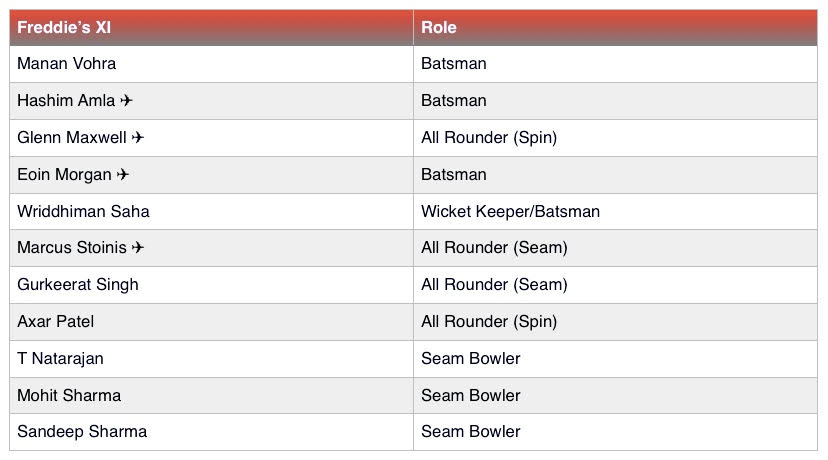This screenshot has width=828, height=460.
Task: Click T Natarajan's Seam Bowler role cell
Action: pyautogui.click(x=615, y=359)
